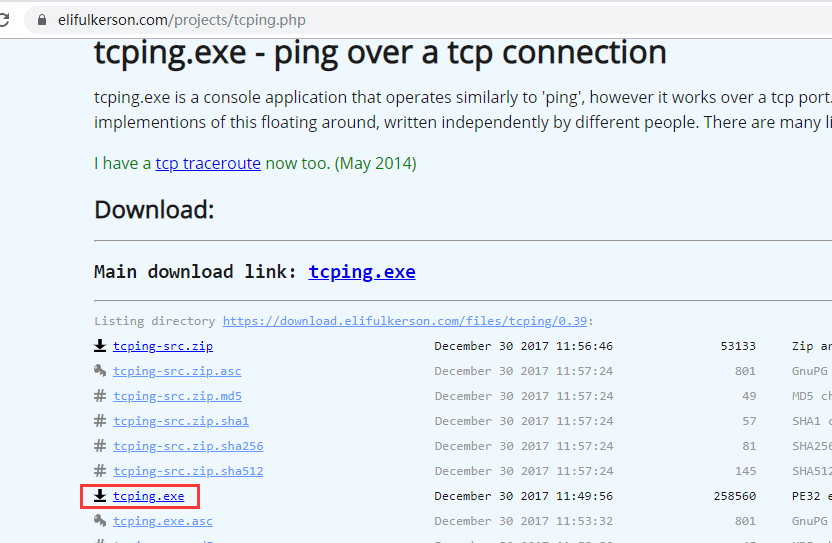Click download icon in red-boxed tcping.exe row
The width and height of the screenshot is (832, 543).
(x=100, y=496)
